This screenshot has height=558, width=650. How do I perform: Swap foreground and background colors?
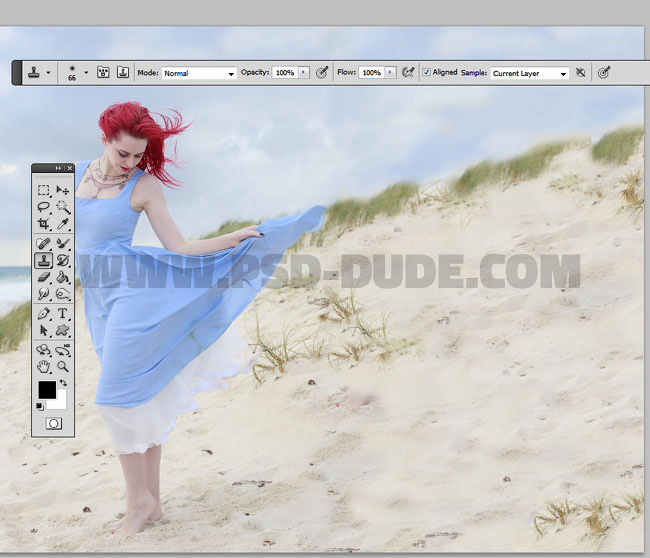[x=64, y=383]
